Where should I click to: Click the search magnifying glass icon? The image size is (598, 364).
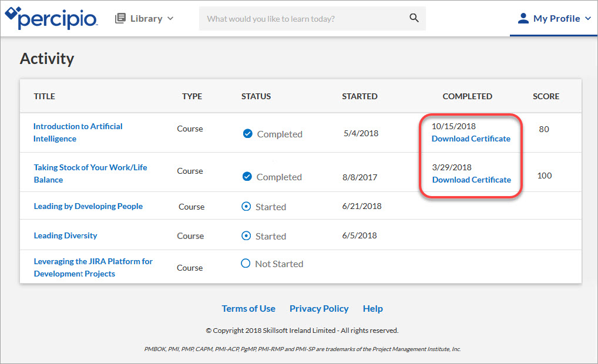tap(414, 18)
